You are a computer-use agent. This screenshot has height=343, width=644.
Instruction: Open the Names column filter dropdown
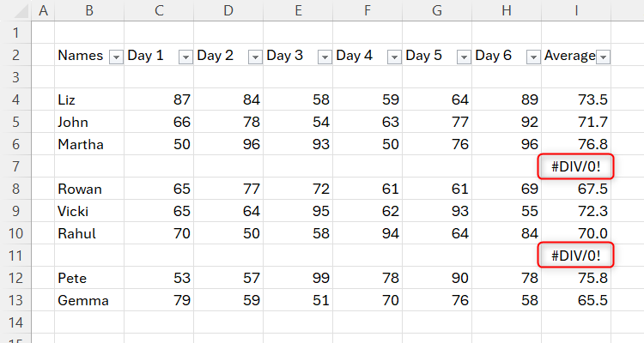coord(116,56)
